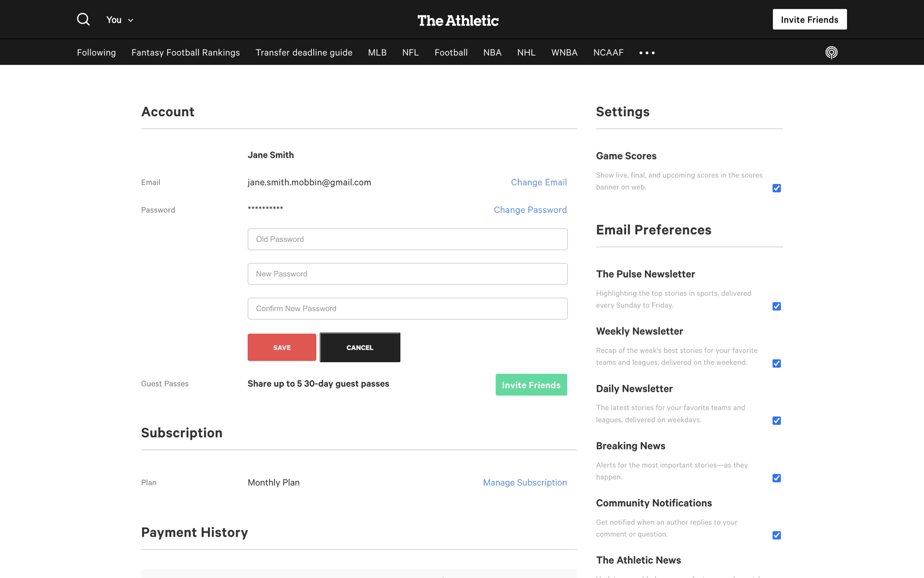Toggle the Weekly Newsletter checkbox
The image size is (924, 578).
(776, 364)
